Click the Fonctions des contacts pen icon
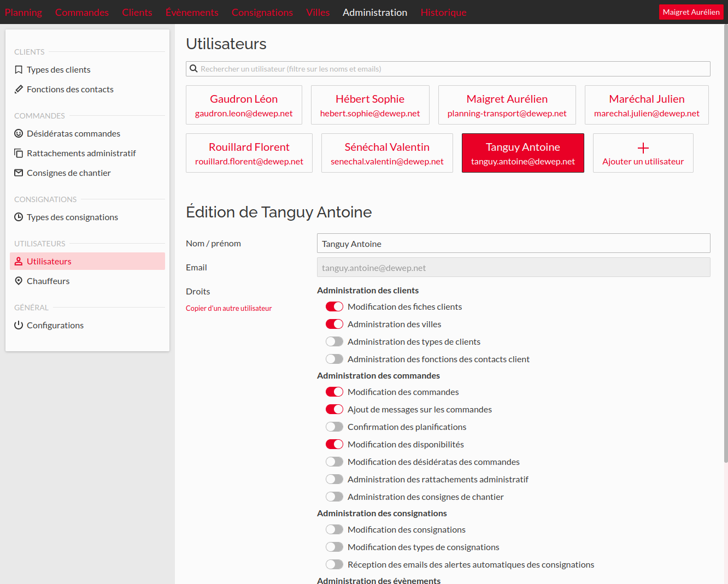The height and width of the screenshot is (584, 728). (18, 89)
